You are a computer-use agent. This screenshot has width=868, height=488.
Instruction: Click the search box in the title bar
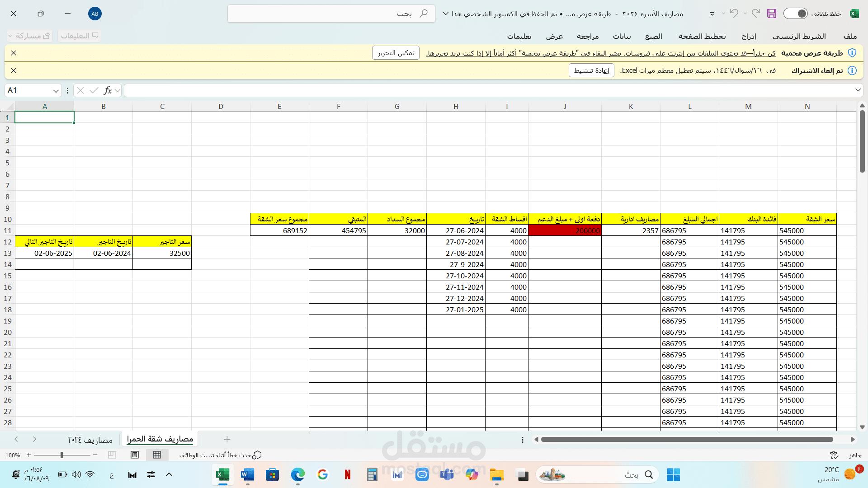pyautogui.click(x=331, y=14)
